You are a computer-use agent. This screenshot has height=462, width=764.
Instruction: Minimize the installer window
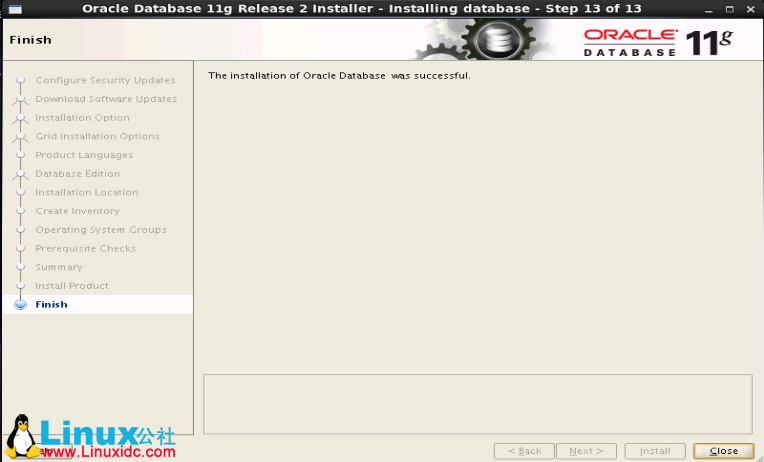point(711,9)
